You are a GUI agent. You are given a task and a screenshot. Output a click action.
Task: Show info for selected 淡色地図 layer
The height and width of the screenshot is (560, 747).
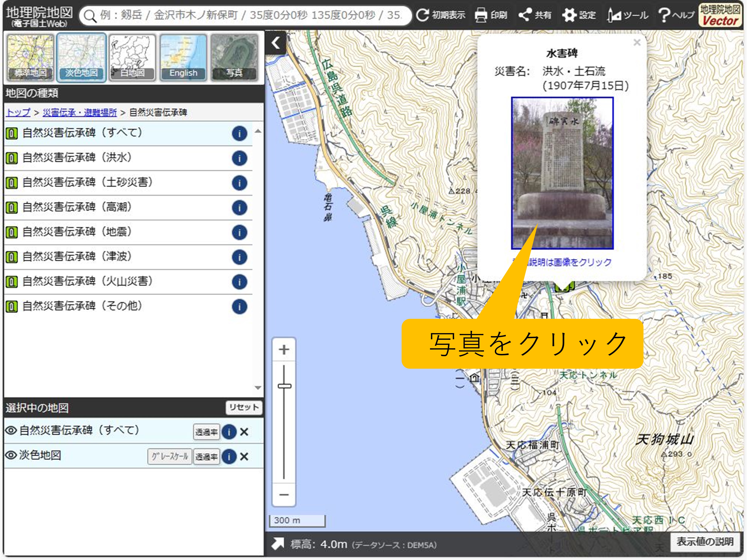[x=229, y=457]
